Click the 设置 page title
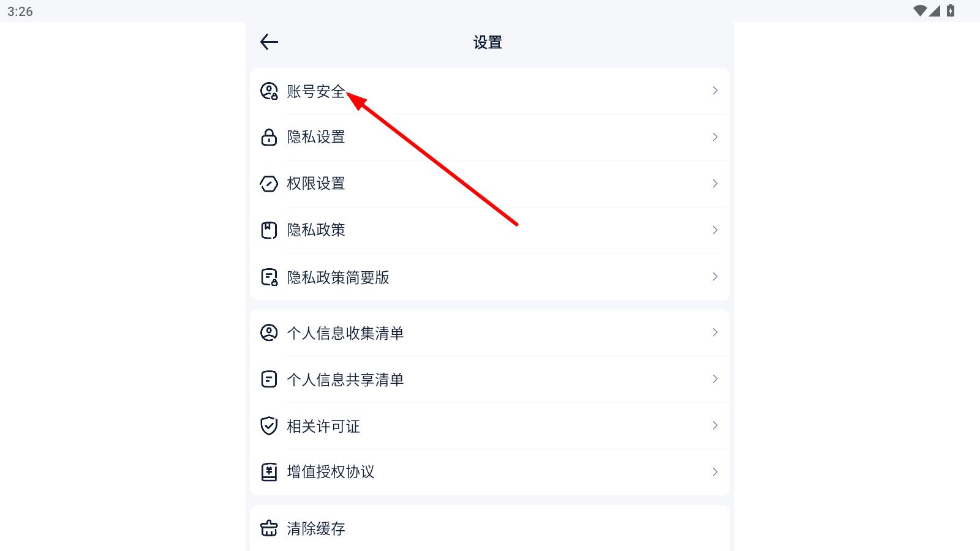The height and width of the screenshot is (551, 980). tap(488, 42)
